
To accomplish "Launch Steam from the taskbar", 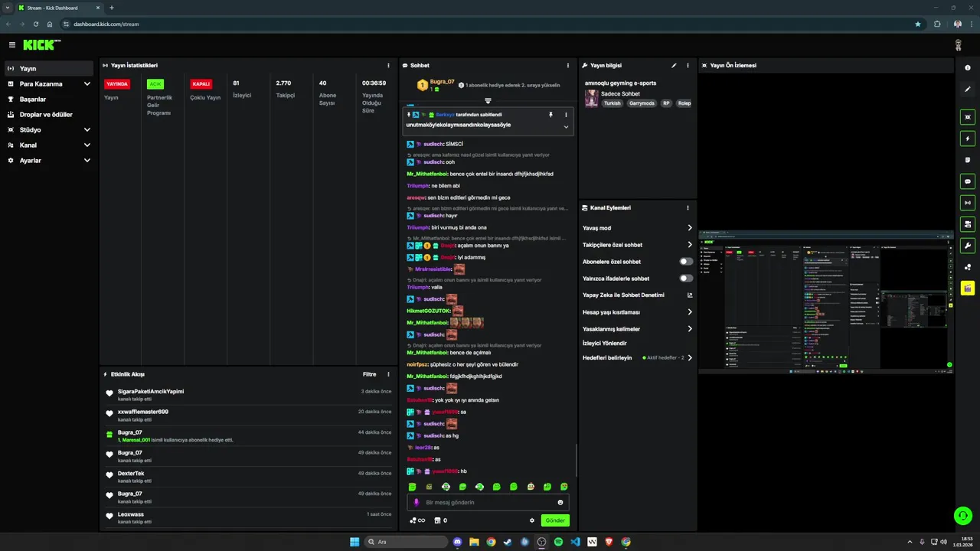I will point(508,542).
